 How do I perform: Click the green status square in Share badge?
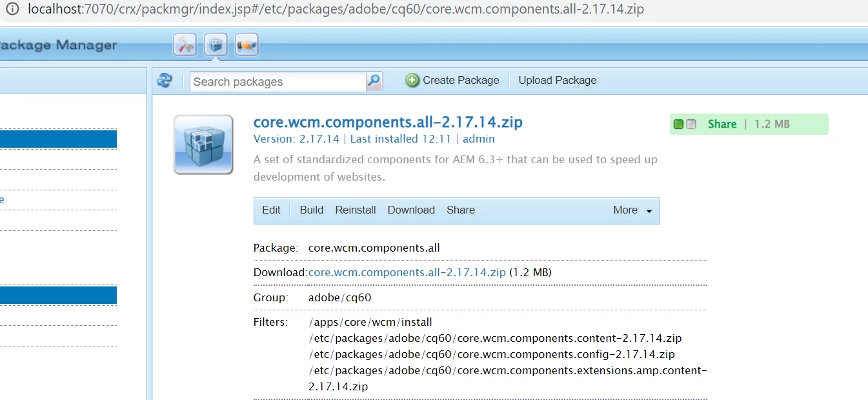[678, 124]
